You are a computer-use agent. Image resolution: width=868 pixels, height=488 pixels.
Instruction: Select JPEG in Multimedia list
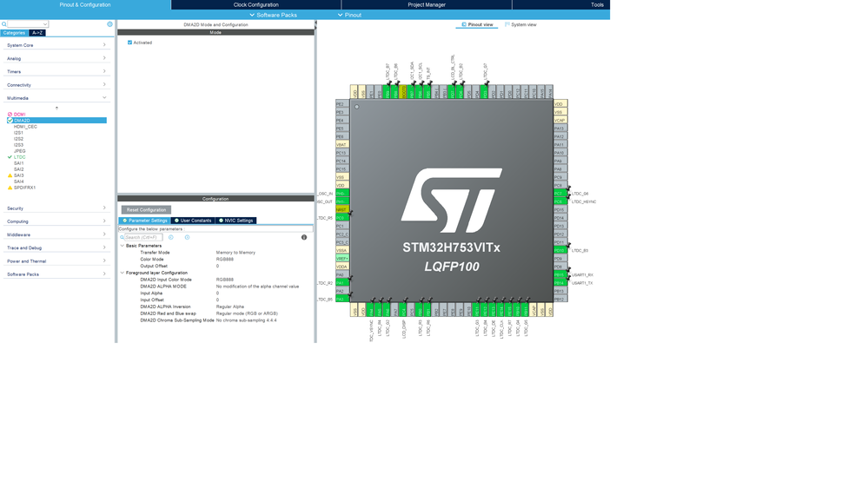coord(20,151)
